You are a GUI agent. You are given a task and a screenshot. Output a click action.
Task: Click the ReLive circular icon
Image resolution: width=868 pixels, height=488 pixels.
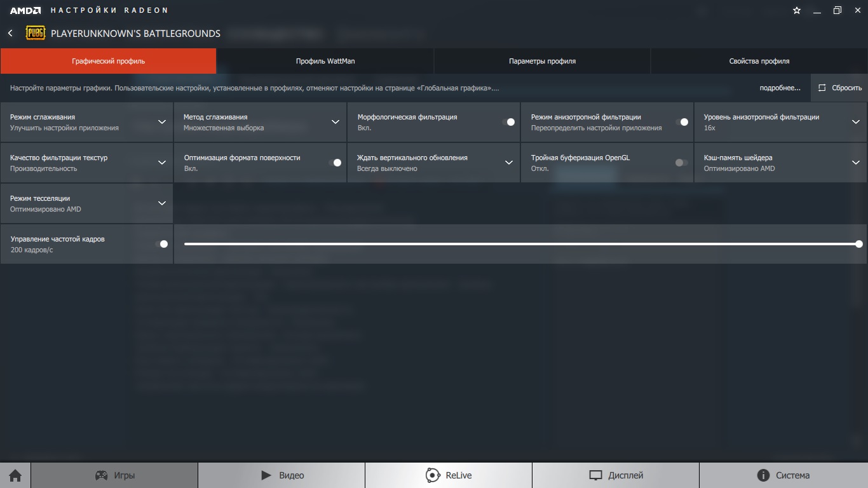pyautogui.click(x=433, y=475)
